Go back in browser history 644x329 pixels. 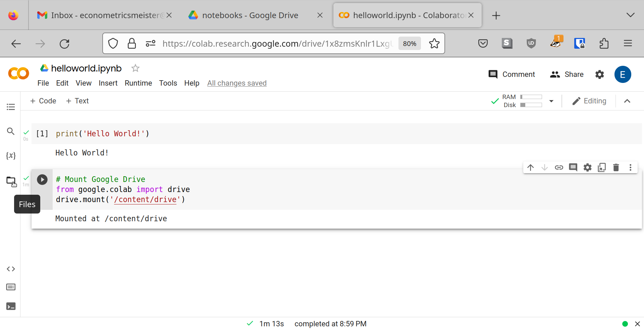16,44
